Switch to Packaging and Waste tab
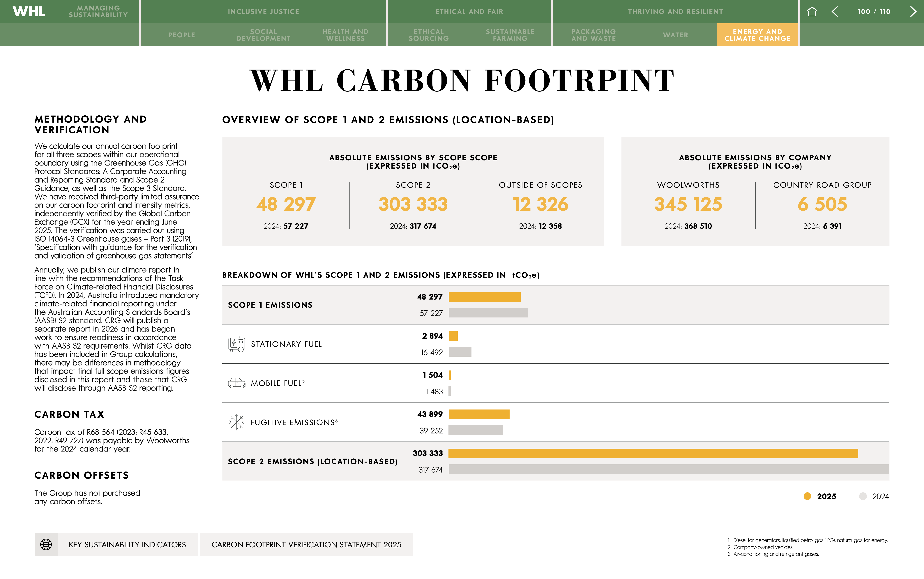Viewport: 924px width, 579px height. (593, 35)
